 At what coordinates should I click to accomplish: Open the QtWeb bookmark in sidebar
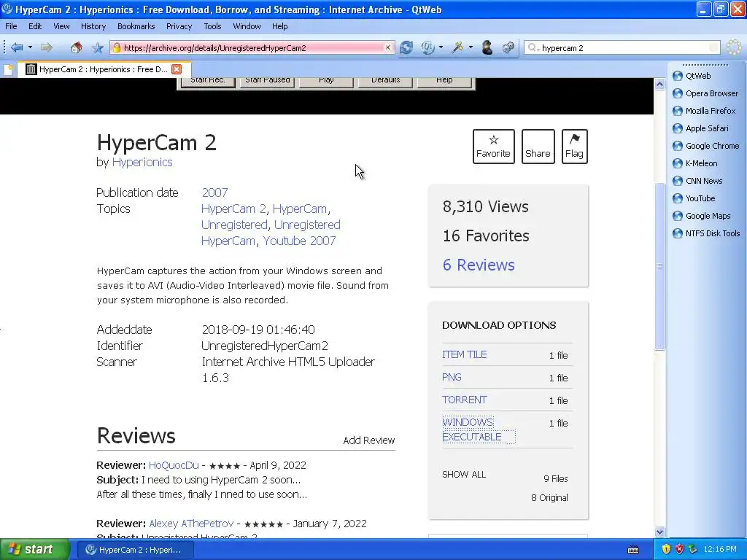point(692,76)
